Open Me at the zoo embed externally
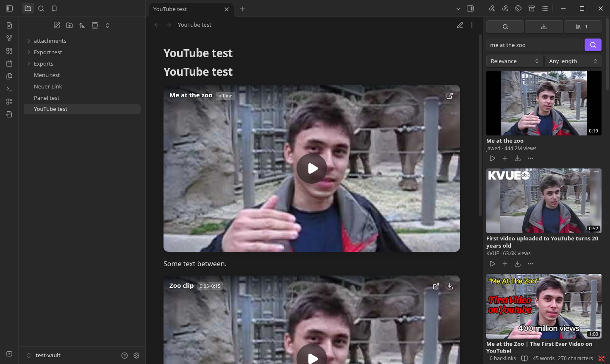610x364 pixels. pos(450,96)
